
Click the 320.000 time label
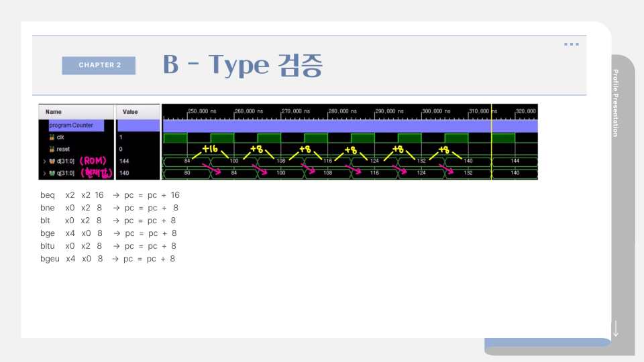click(x=526, y=111)
